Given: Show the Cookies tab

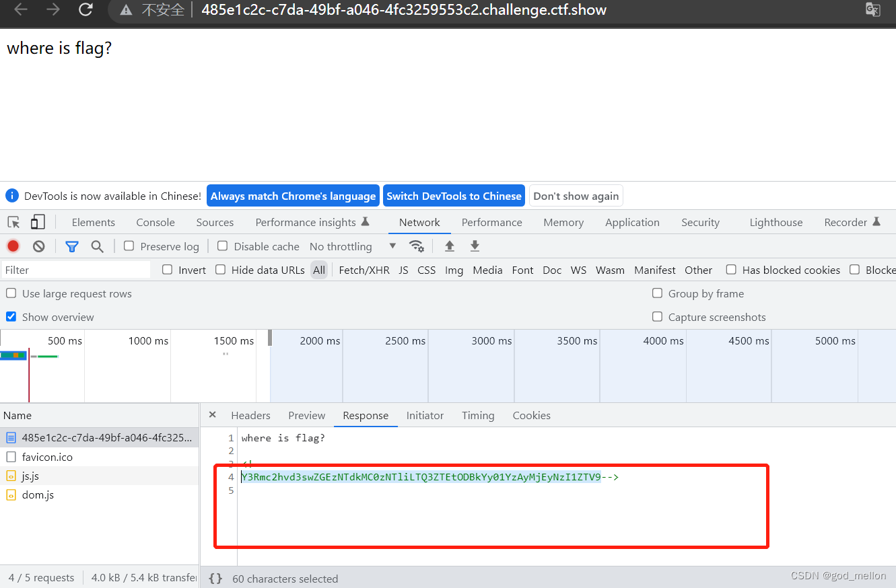Looking at the screenshot, I should pyautogui.click(x=532, y=415).
